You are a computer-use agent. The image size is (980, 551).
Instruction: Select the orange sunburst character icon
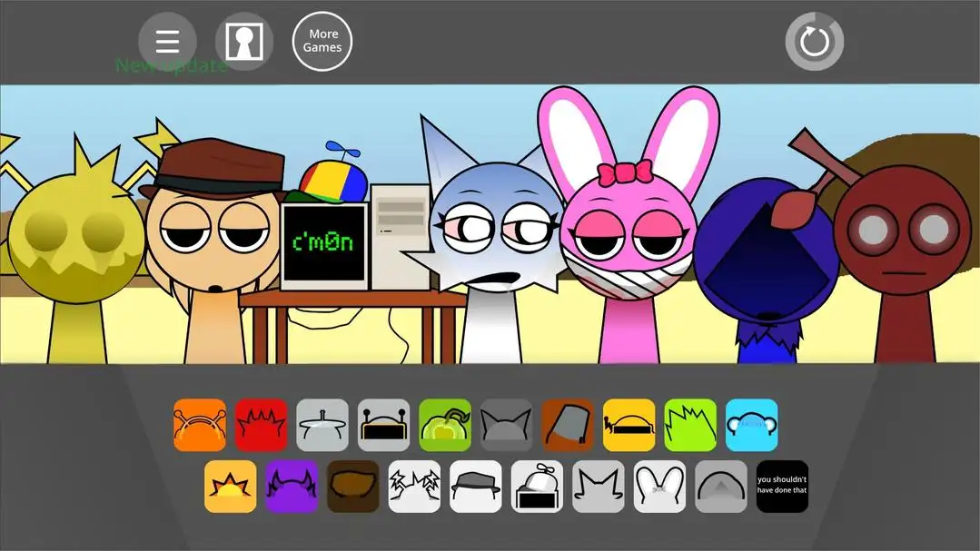tap(230, 487)
